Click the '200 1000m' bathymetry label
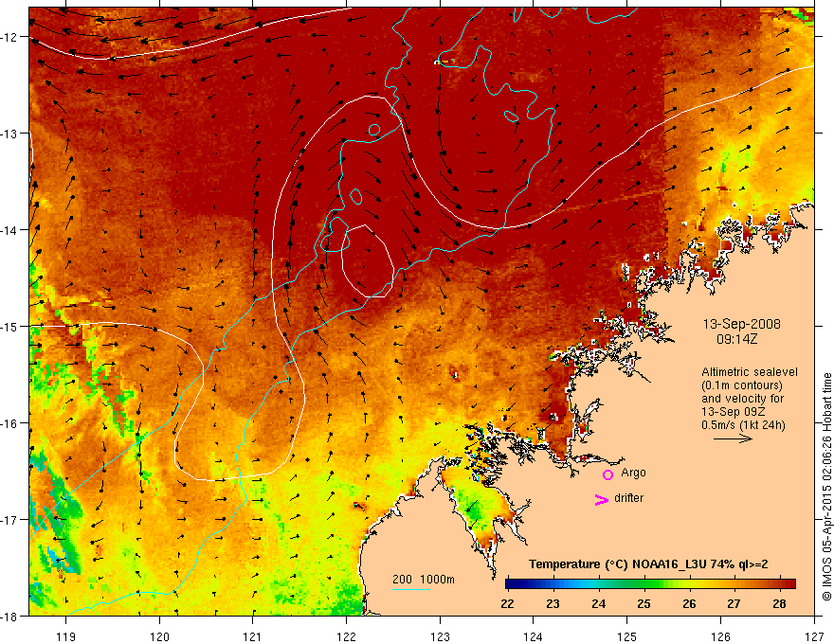Screen dimensions: 834x644 [x=424, y=580]
